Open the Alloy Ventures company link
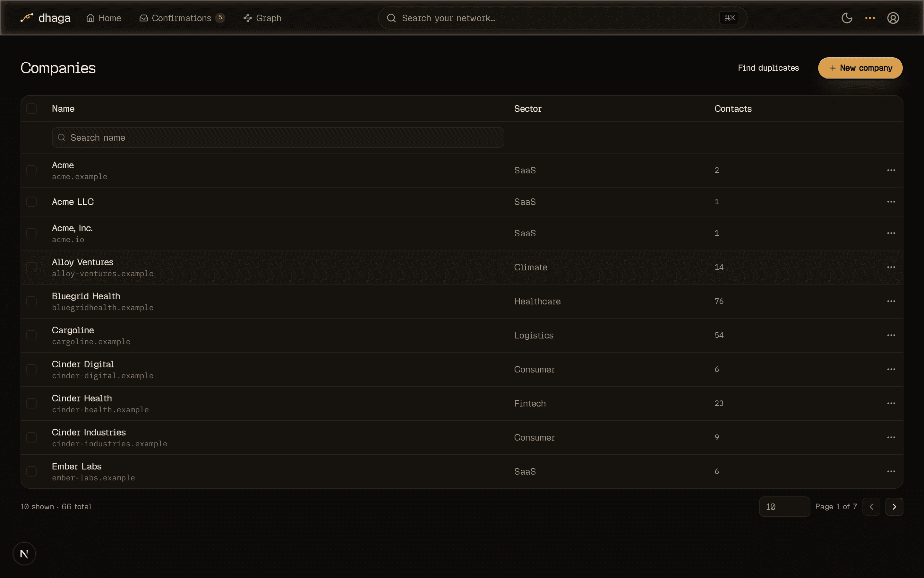Viewport: 924px width, 578px height. click(x=82, y=262)
